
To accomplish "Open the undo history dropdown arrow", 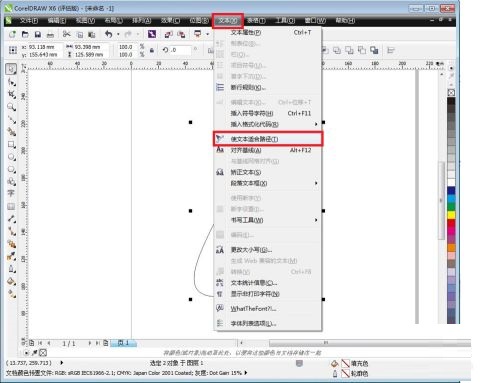I will [x=118, y=34].
